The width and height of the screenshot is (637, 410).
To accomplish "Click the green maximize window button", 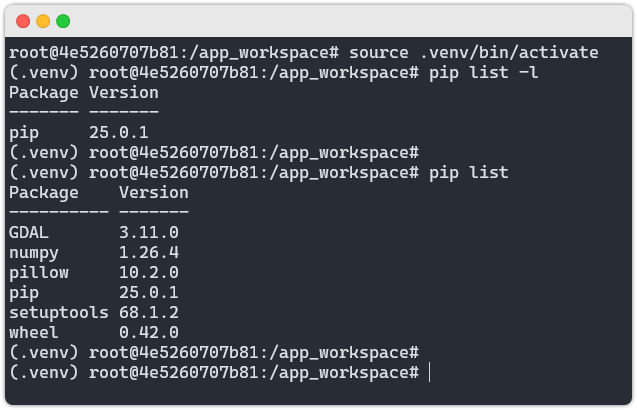I will click(x=63, y=21).
